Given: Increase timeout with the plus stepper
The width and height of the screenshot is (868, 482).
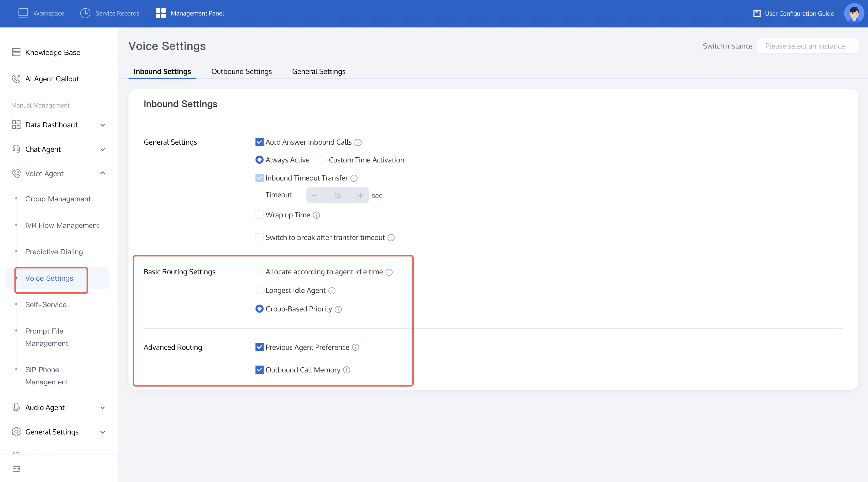Looking at the screenshot, I should point(361,196).
